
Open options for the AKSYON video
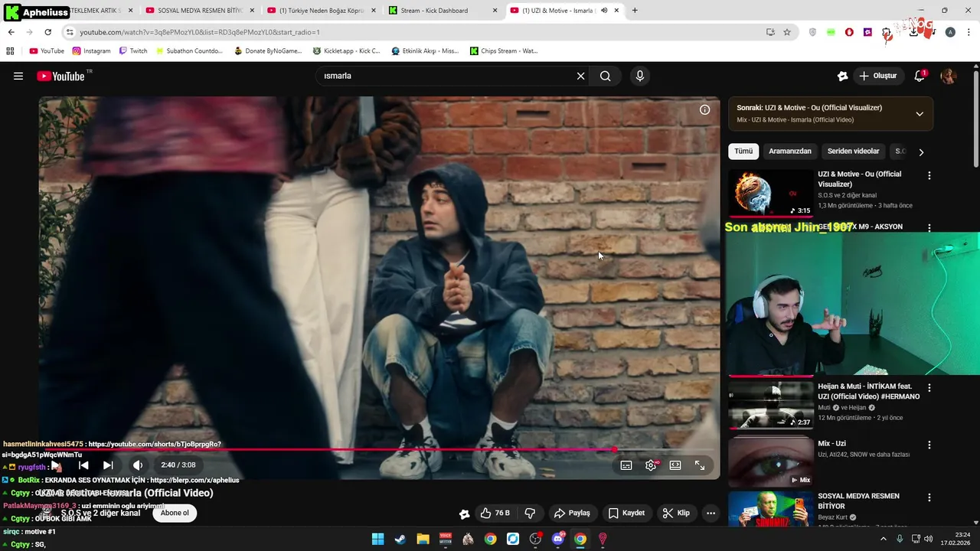[x=929, y=227]
